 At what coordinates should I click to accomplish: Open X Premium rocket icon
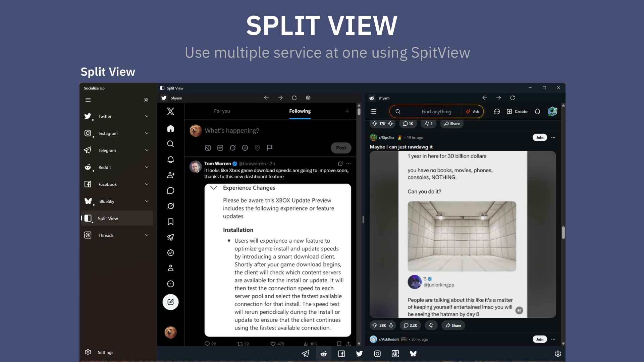coord(170,237)
